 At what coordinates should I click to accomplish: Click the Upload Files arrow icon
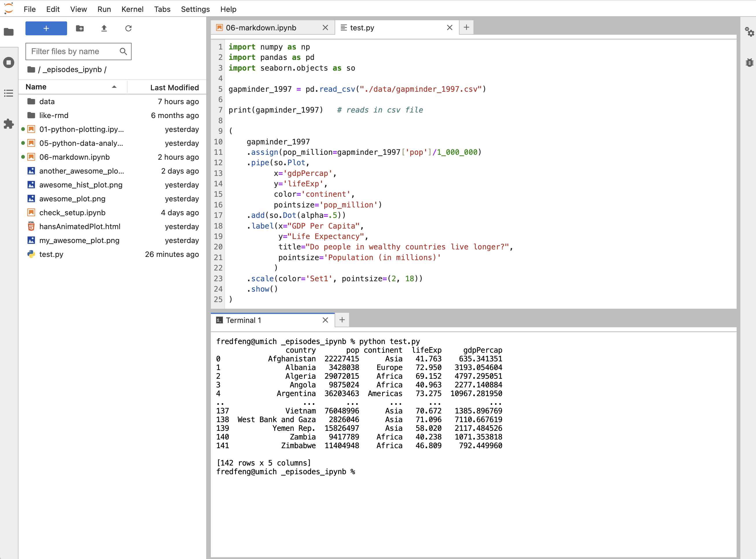click(x=104, y=28)
